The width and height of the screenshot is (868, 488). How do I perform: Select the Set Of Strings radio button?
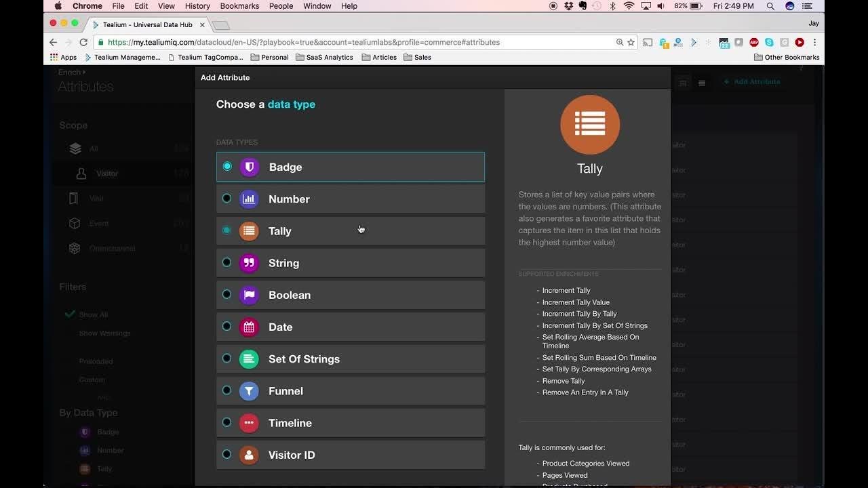[227, 358]
